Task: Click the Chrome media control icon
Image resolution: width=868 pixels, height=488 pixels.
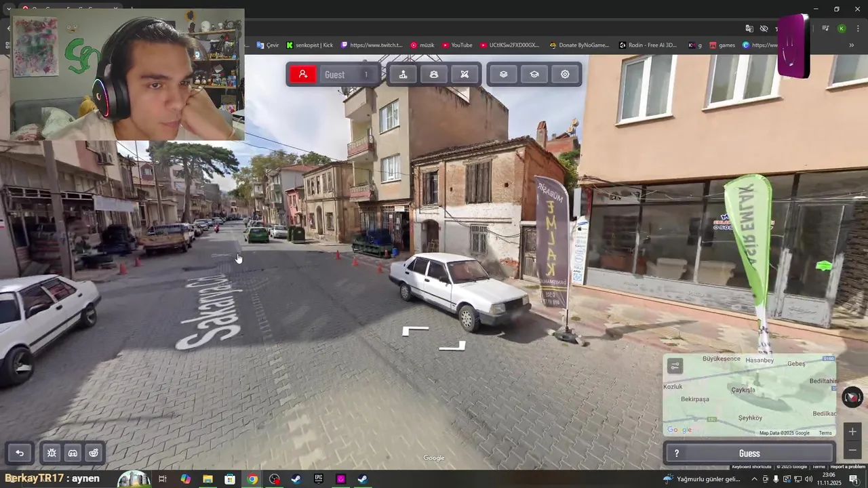Action: click(x=825, y=28)
